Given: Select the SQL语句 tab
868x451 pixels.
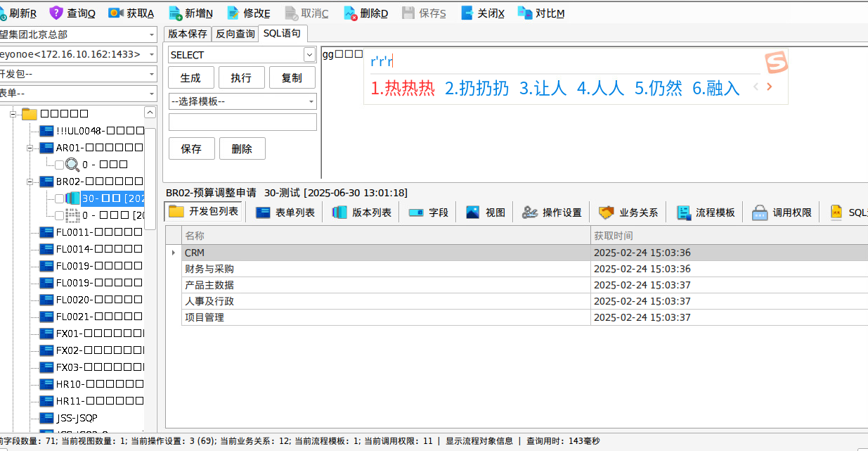Looking at the screenshot, I should 283,33.
